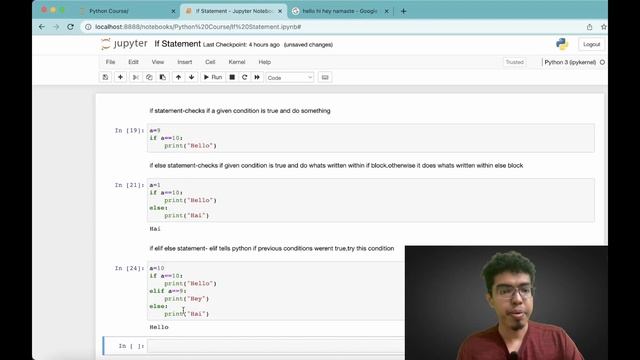Move selected cell up with the arrow
The width and height of the screenshot is (640, 360).
point(178,77)
